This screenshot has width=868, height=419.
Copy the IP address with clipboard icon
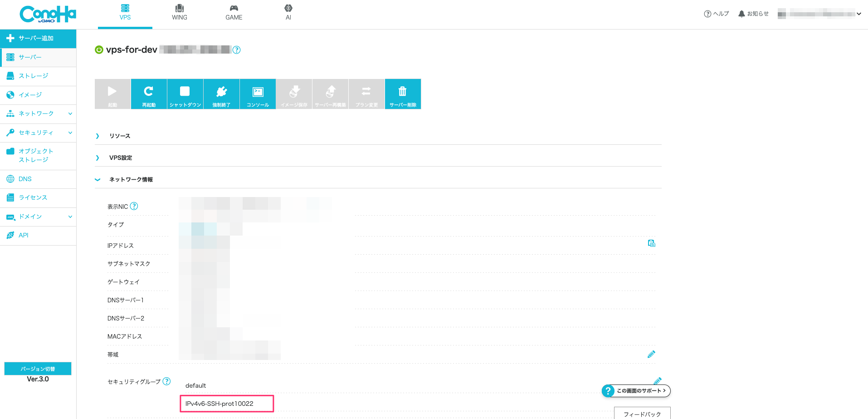[652, 243]
